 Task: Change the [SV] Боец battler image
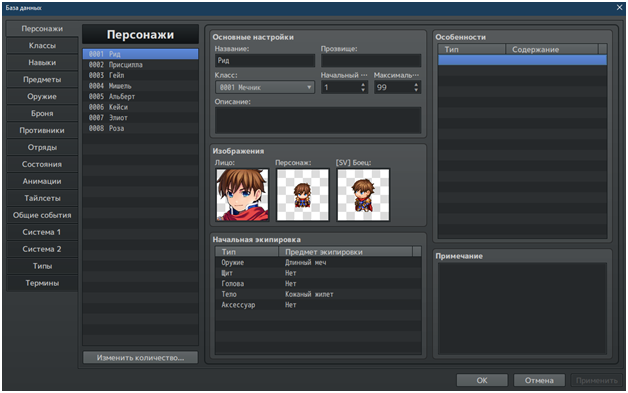pyautogui.click(x=363, y=195)
